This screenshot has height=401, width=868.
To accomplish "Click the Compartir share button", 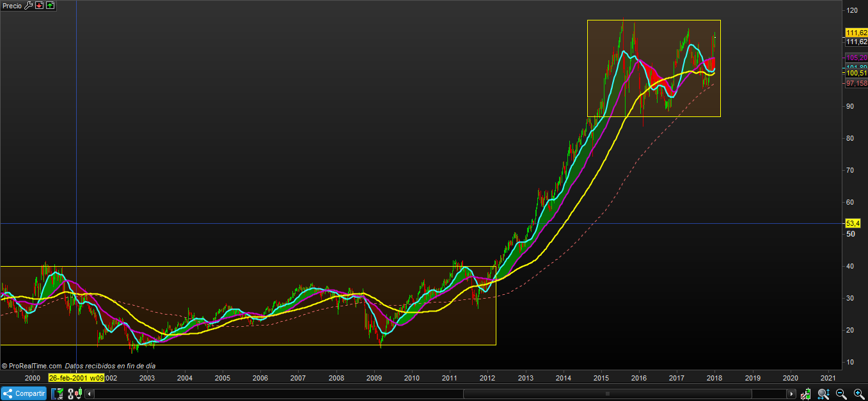I will 24,393.
